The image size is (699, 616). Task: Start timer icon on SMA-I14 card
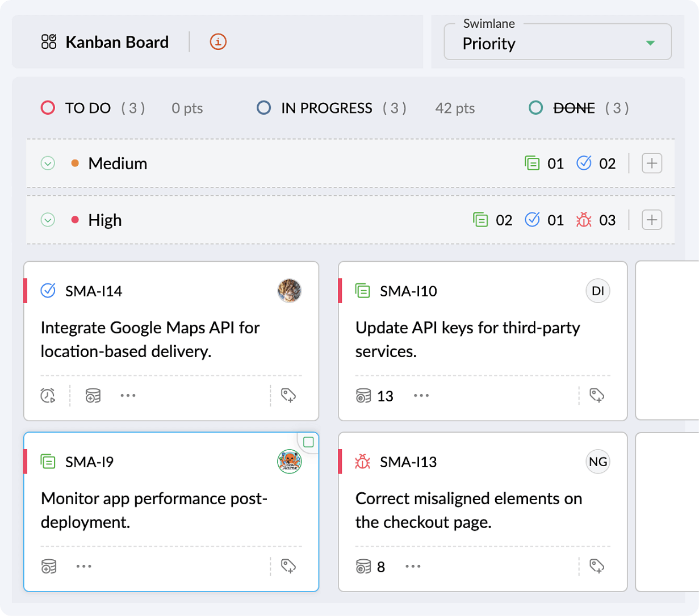pyautogui.click(x=48, y=395)
